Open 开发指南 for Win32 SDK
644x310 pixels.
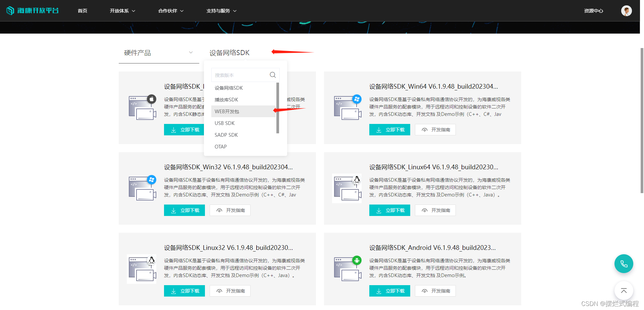(230, 210)
